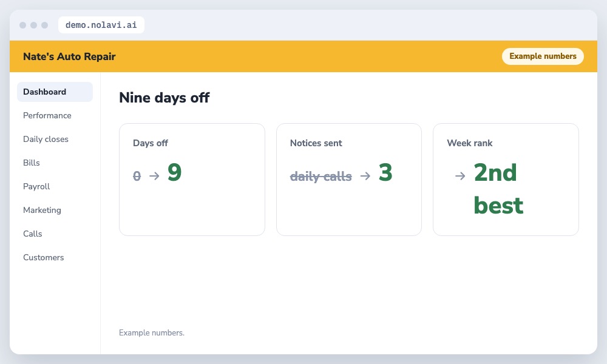Image resolution: width=607 pixels, height=364 pixels.
Task: Click the struck-through 0 value
Action: click(137, 176)
